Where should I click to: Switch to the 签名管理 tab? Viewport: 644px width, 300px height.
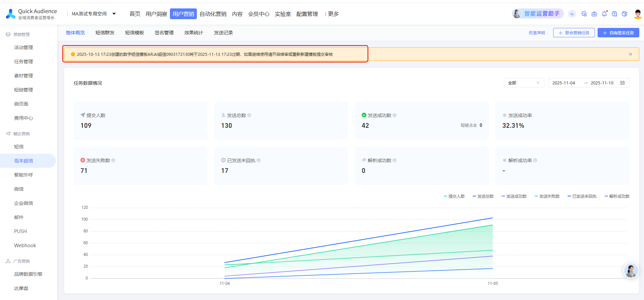click(x=164, y=33)
